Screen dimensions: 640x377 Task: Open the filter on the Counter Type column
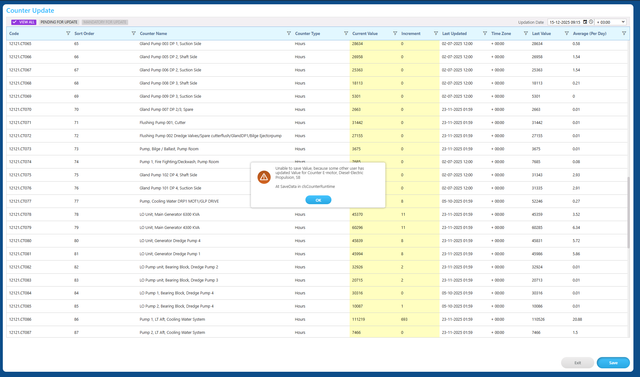(x=346, y=33)
